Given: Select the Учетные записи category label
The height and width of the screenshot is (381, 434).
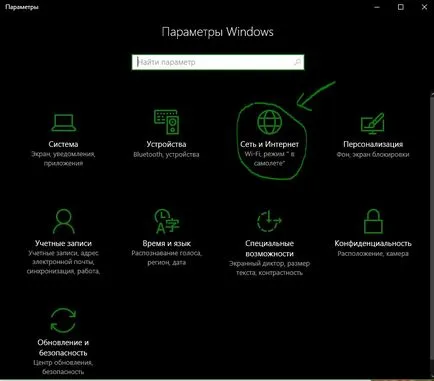Looking at the screenshot, I should (63, 243).
